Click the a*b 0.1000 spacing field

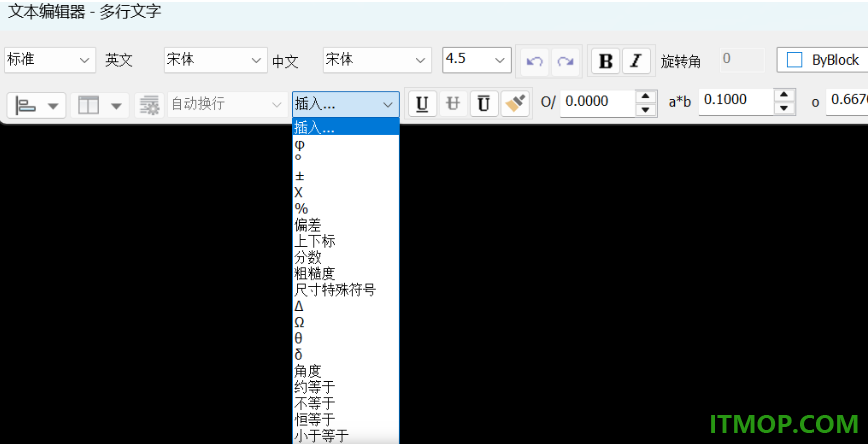click(x=736, y=101)
